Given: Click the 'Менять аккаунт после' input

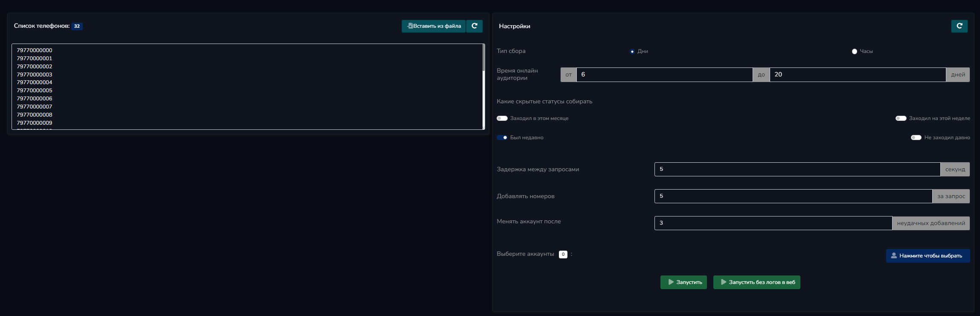Looking at the screenshot, I should pyautogui.click(x=773, y=223).
